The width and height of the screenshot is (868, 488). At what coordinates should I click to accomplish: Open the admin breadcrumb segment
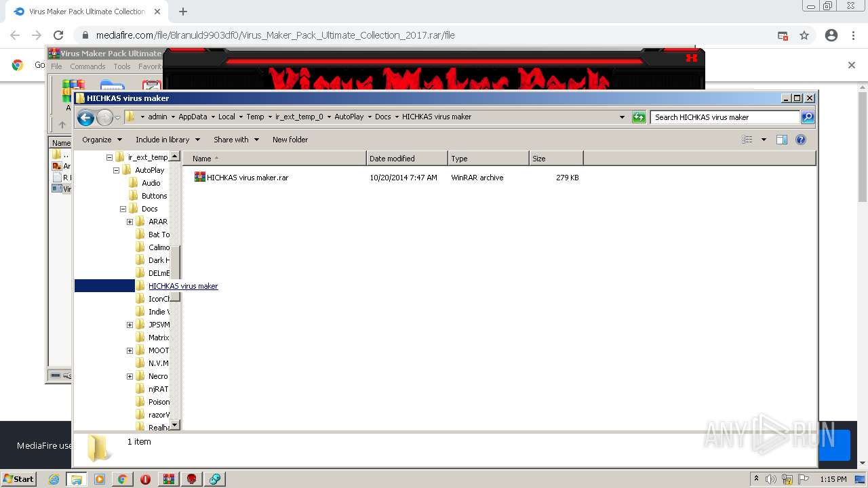point(157,117)
